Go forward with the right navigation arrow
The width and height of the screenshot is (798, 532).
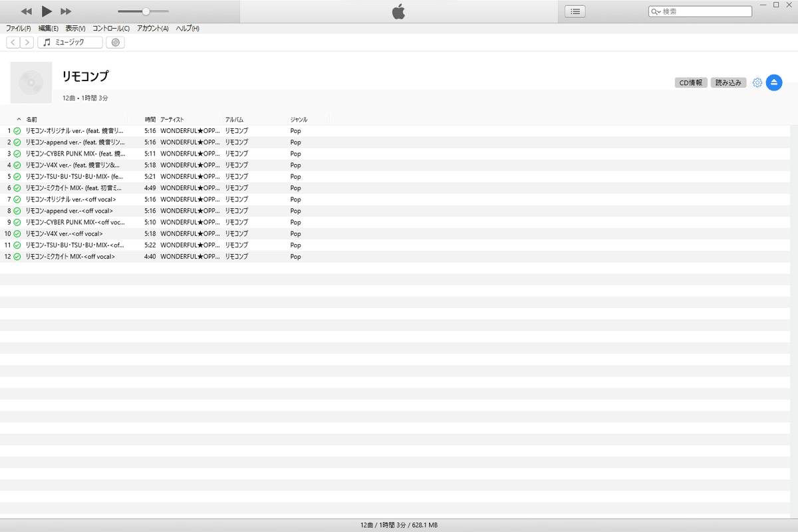(x=27, y=43)
